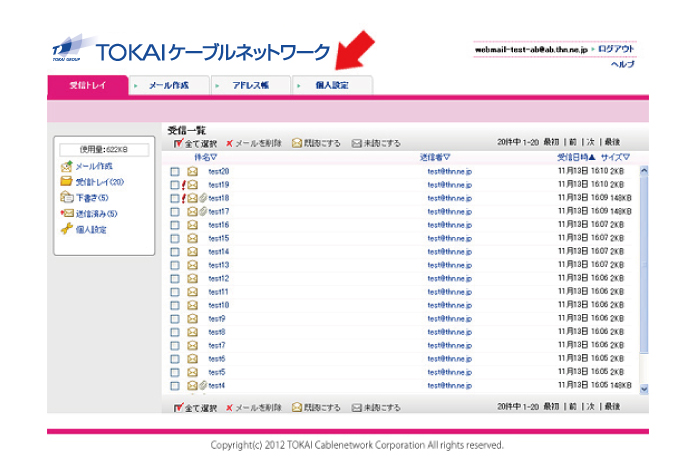
Task: Click the priority exclamation mark of test19
Action: (x=183, y=185)
